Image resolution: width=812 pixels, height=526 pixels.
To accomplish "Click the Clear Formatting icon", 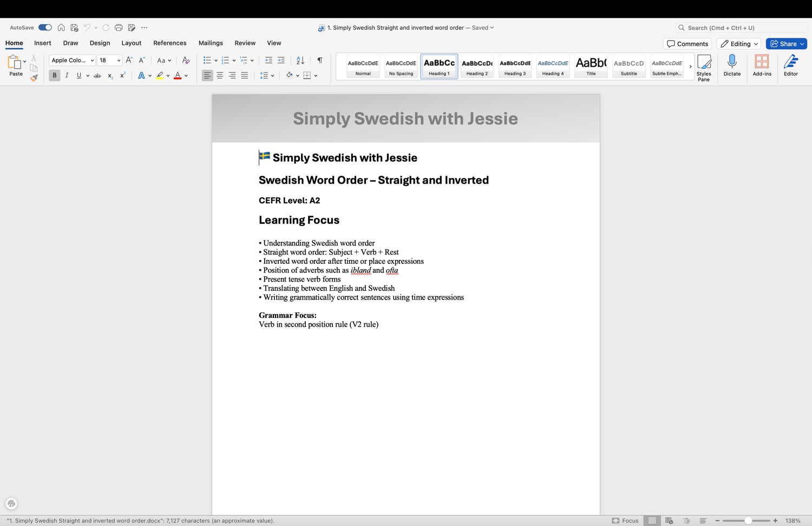I will pos(186,60).
